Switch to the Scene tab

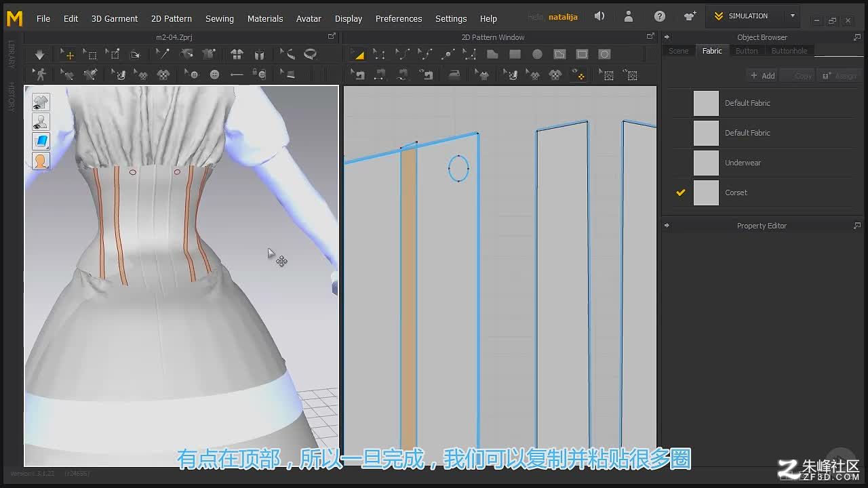click(x=678, y=51)
